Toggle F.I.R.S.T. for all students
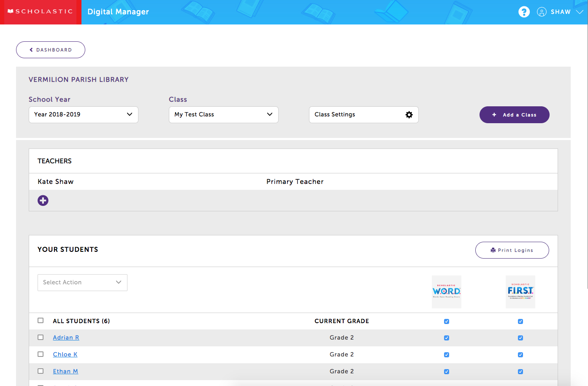The image size is (588, 386). [520, 321]
